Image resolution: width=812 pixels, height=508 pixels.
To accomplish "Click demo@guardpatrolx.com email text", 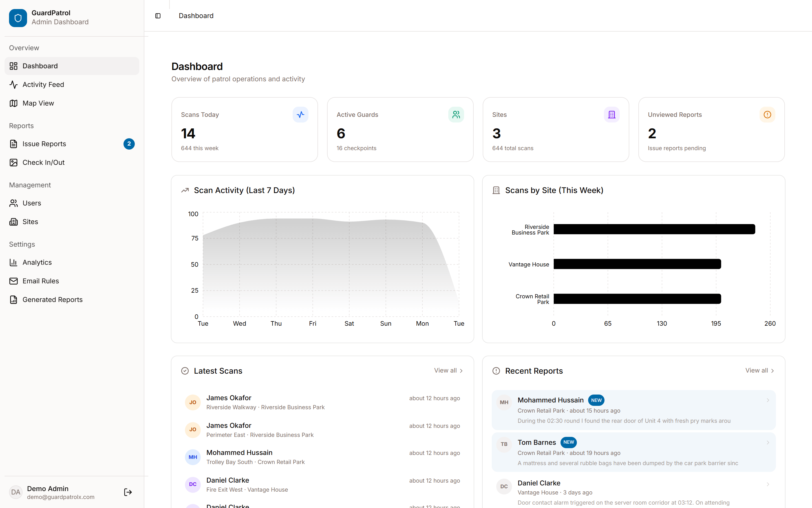I will click(x=61, y=497).
